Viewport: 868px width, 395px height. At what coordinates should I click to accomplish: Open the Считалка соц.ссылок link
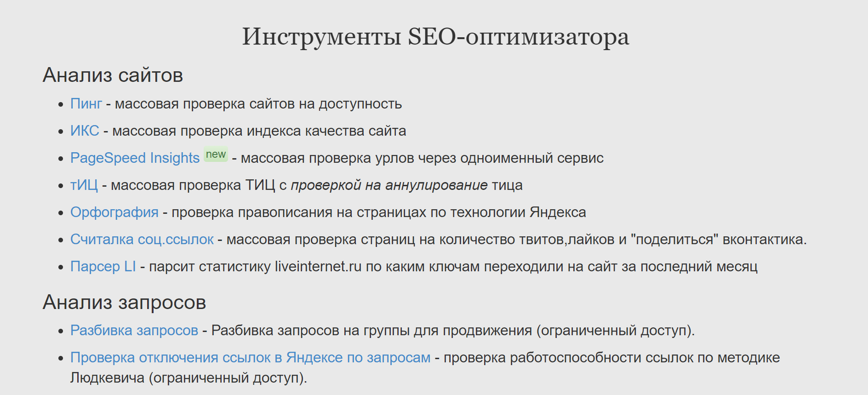coord(142,240)
